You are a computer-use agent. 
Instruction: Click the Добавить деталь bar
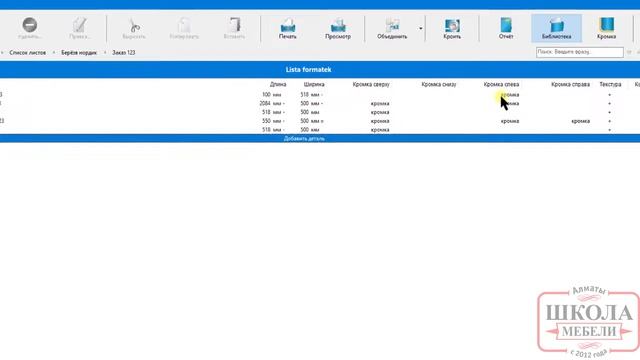(x=304, y=139)
